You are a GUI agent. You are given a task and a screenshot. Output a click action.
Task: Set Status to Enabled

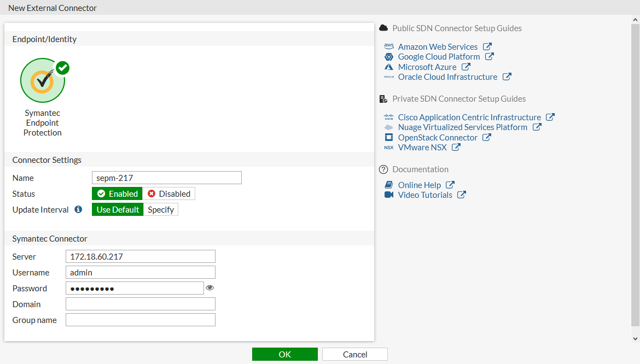click(x=117, y=193)
